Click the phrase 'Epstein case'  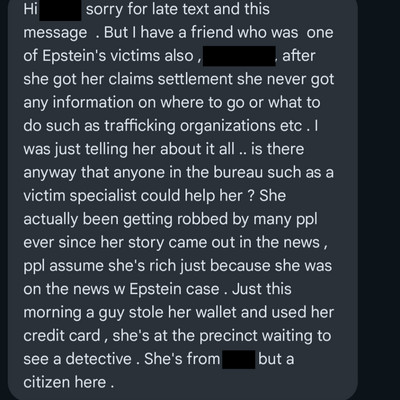(174, 289)
